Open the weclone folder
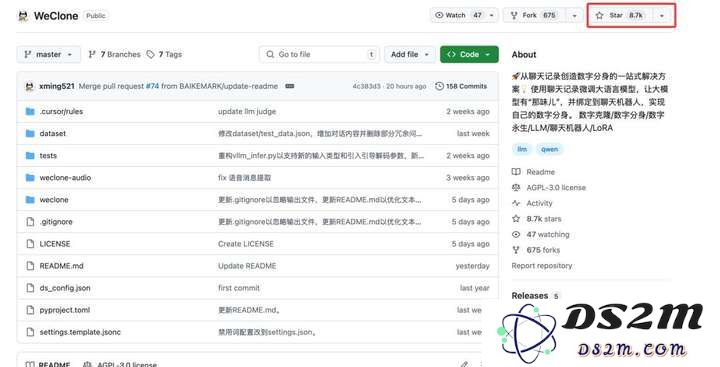This screenshot has height=367, width=720. pyautogui.click(x=54, y=200)
